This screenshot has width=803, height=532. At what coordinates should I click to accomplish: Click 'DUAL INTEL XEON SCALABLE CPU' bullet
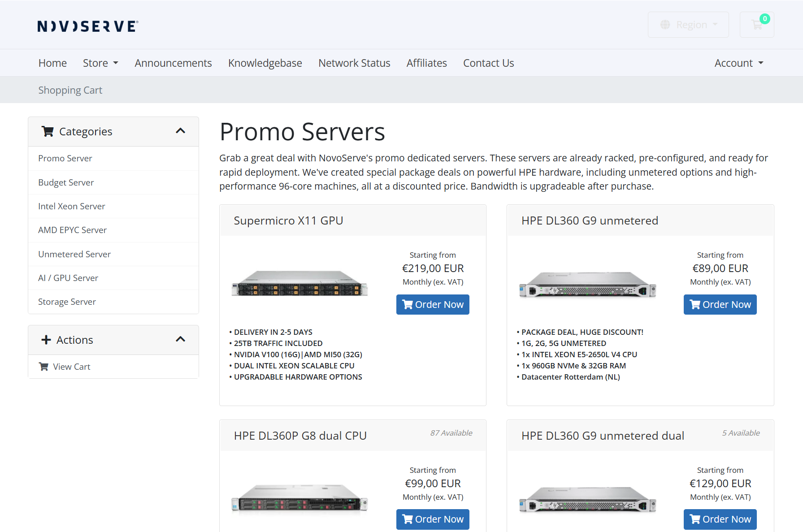(294, 366)
